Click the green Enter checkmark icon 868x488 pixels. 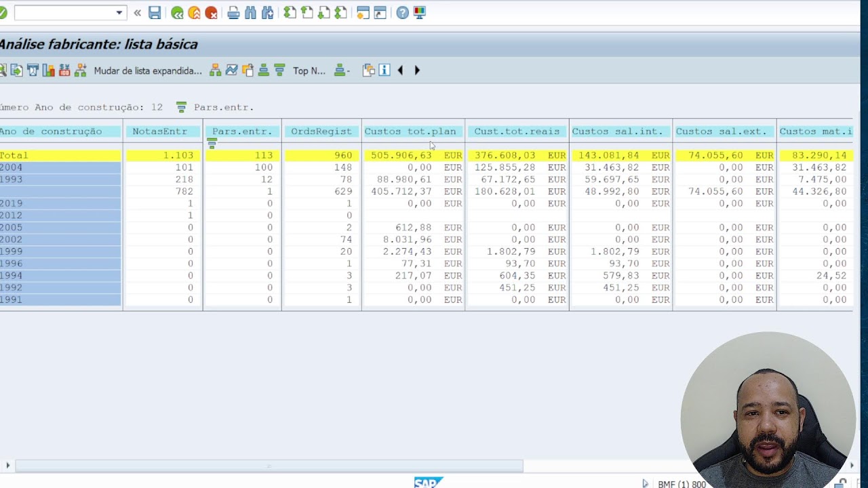3,13
